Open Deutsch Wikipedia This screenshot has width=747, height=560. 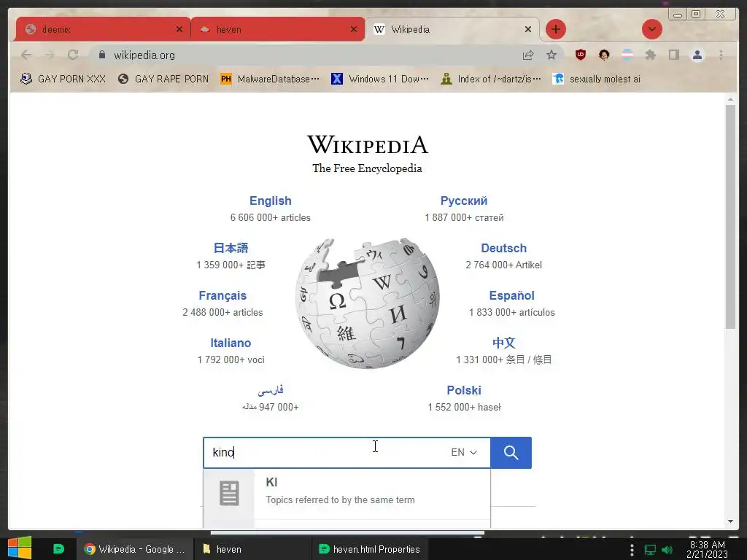click(503, 248)
